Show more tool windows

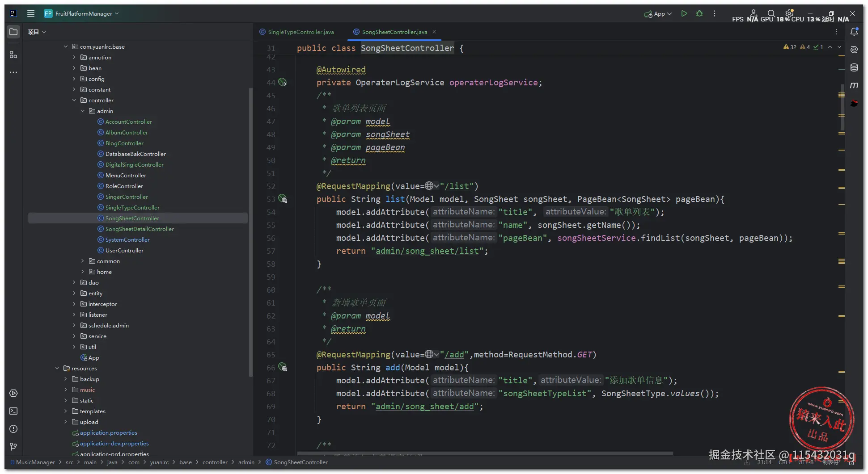pos(13,72)
